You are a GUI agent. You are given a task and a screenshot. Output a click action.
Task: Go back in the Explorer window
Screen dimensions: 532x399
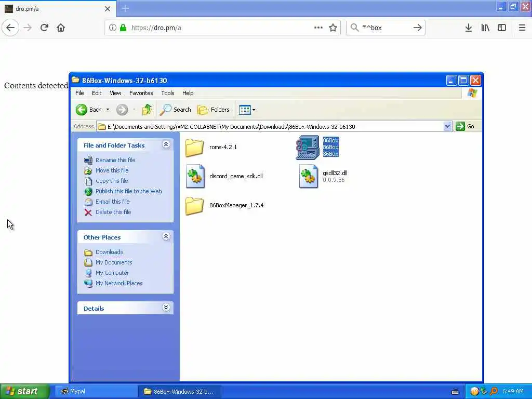[88, 110]
